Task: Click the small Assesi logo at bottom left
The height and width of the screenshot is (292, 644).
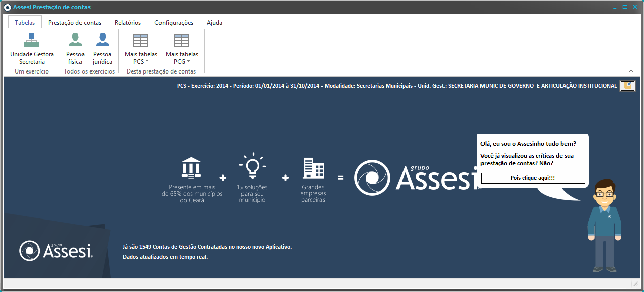Action: coord(56,250)
